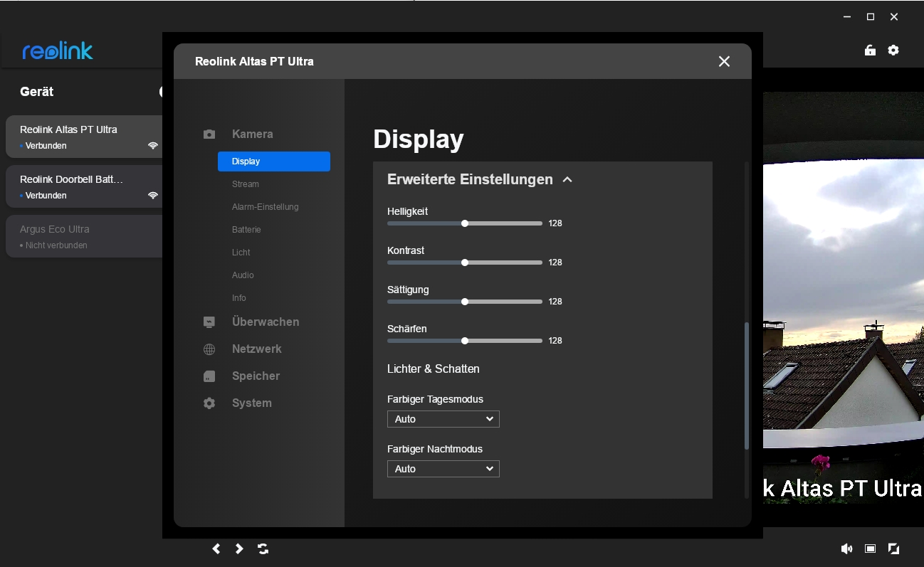Go to previous page with left arrow
The height and width of the screenshot is (567, 924).
tap(216, 549)
